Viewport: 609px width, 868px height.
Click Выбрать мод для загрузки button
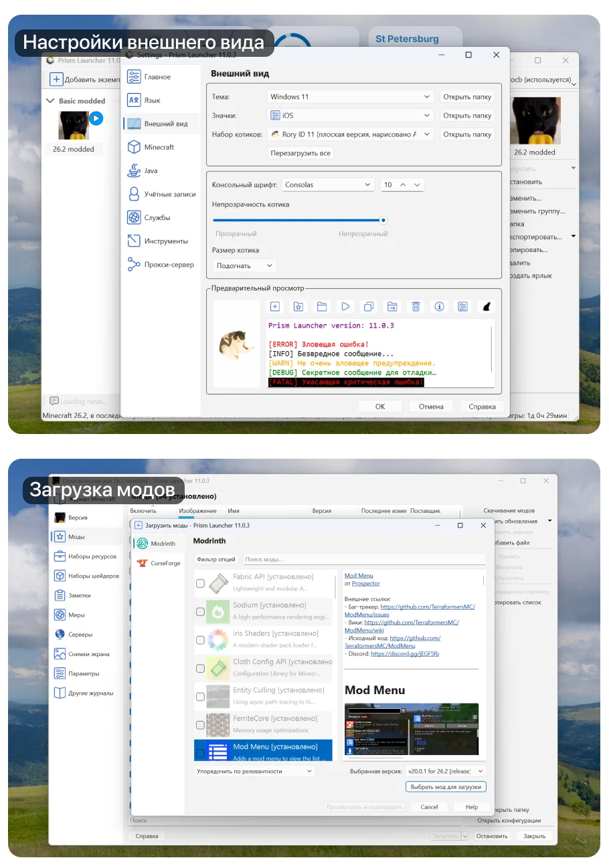pos(446,786)
